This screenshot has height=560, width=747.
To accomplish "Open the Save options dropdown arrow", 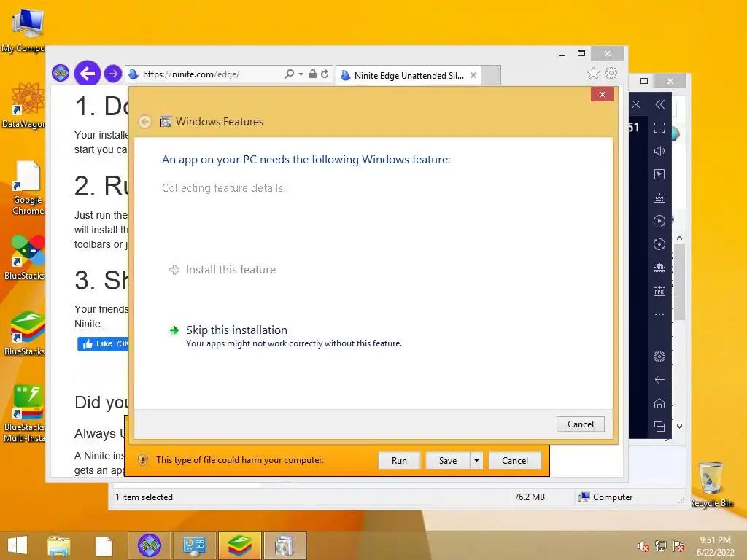I will [x=476, y=461].
